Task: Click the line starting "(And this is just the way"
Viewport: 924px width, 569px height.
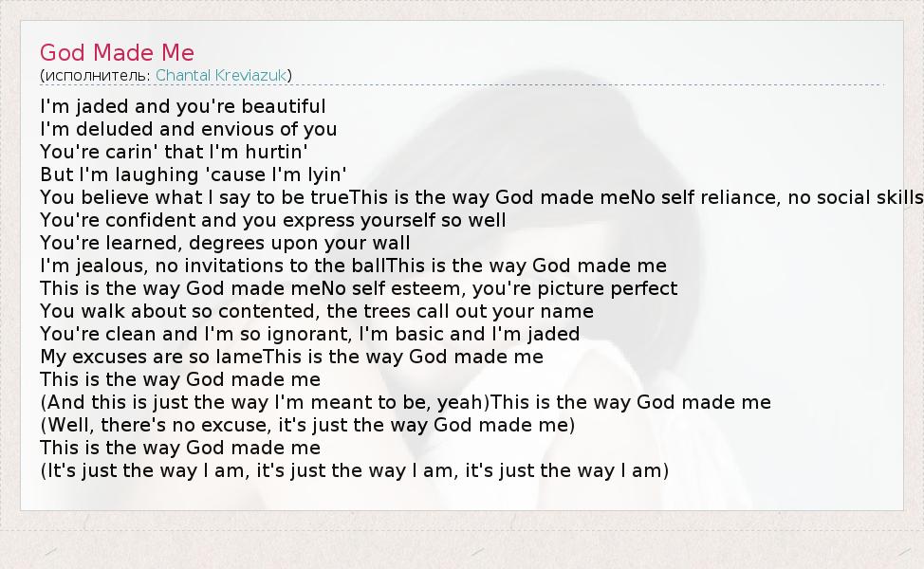Action: point(406,402)
